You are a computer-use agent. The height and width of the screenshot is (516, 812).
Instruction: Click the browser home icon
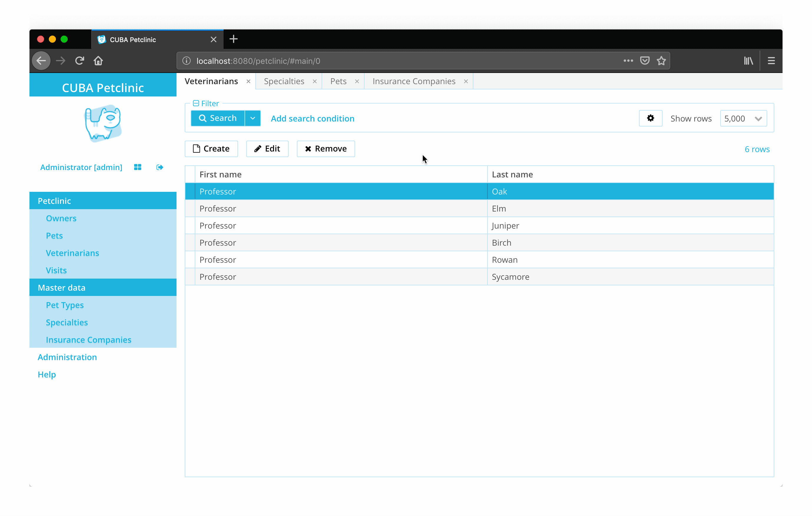[x=98, y=61]
